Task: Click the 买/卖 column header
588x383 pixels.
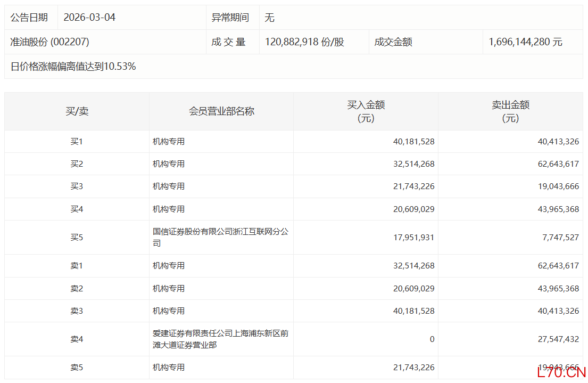Action: tap(77, 111)
